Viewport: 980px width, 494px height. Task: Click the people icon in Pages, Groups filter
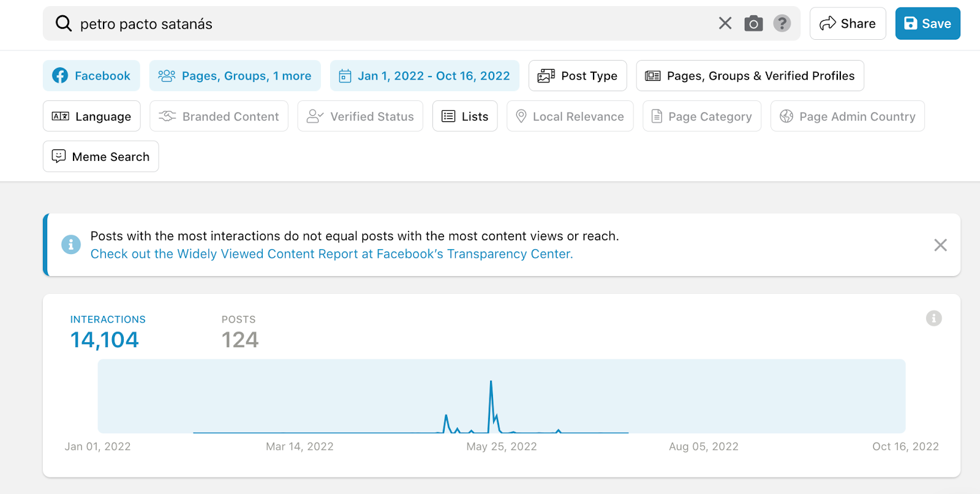(x=167, y=75)
